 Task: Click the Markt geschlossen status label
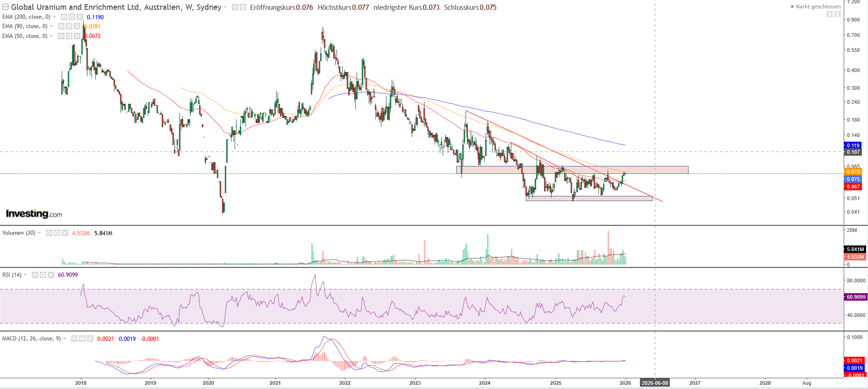818,7
